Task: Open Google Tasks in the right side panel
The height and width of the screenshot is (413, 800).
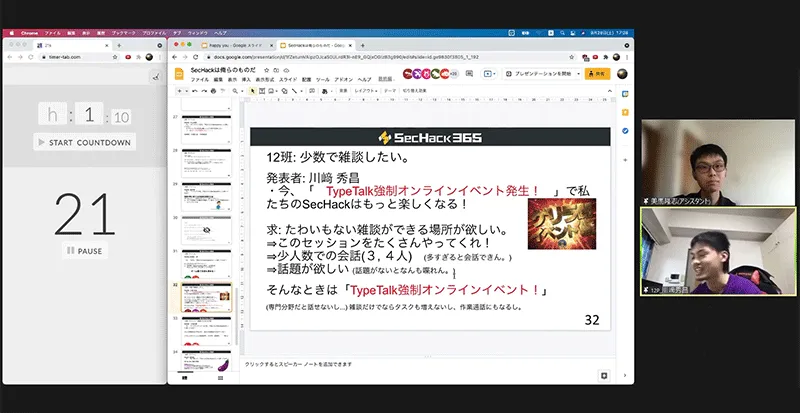Action: click(x=625, y=131)
